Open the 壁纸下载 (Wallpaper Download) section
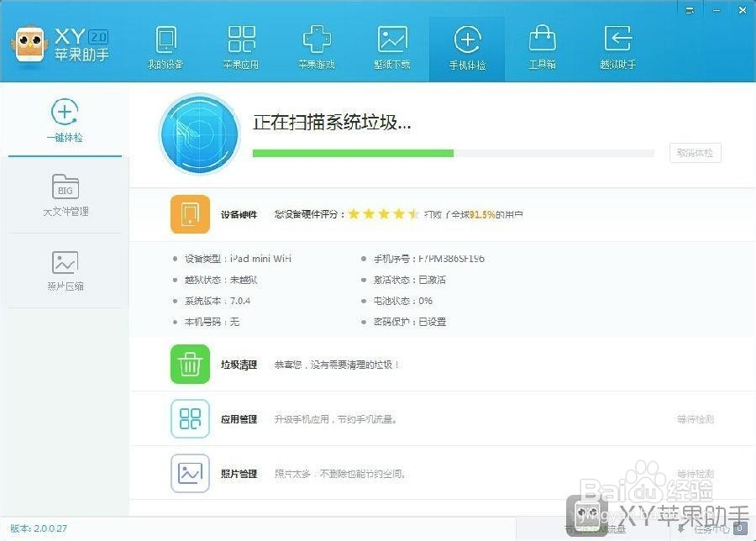 pos(393,46)
